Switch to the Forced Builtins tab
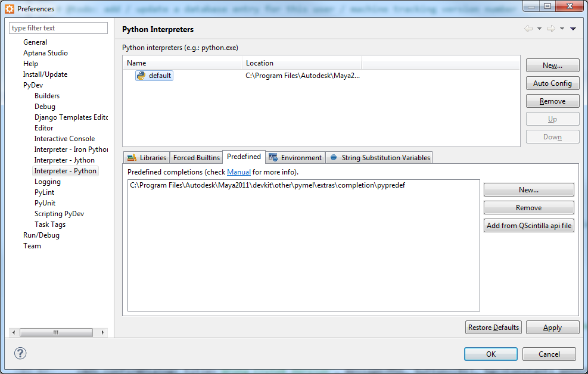Screen dimensions: 588x374 (x=197, y=158)
